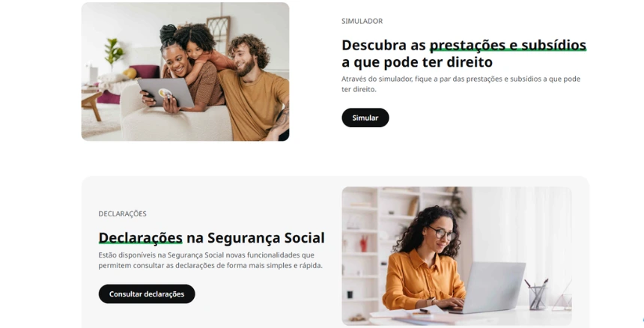Click the Simular button
Screen dimensions: 644x328
[x=365, y=118]
